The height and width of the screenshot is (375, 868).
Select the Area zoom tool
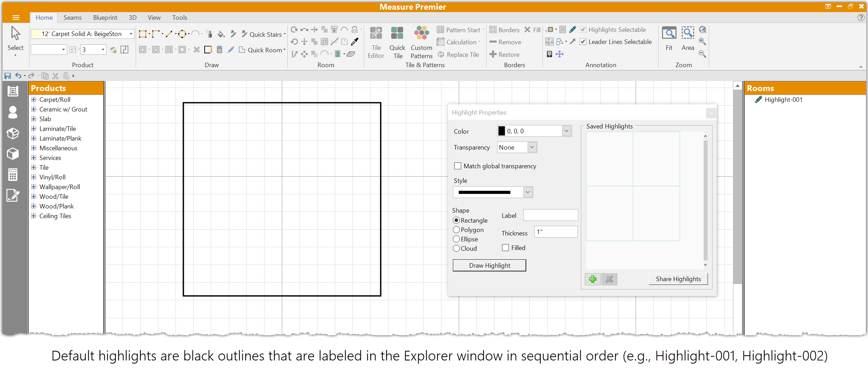coord(688,39)
